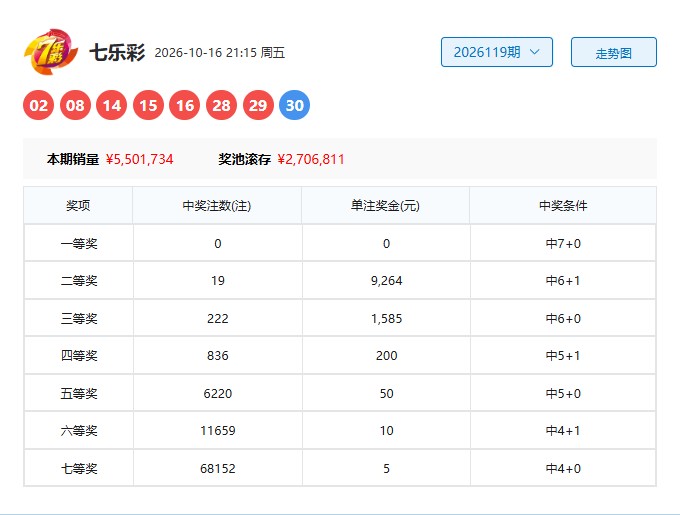Click the 中奖注数(注) column header
680x515 pixels.
point(217,205)
